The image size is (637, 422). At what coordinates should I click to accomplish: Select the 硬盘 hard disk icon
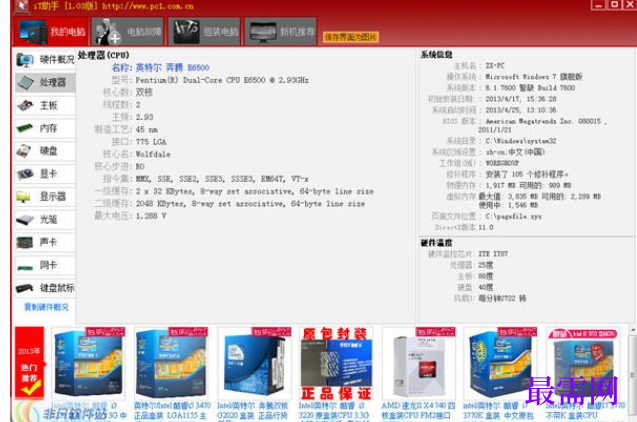click(x=24, y=151)
